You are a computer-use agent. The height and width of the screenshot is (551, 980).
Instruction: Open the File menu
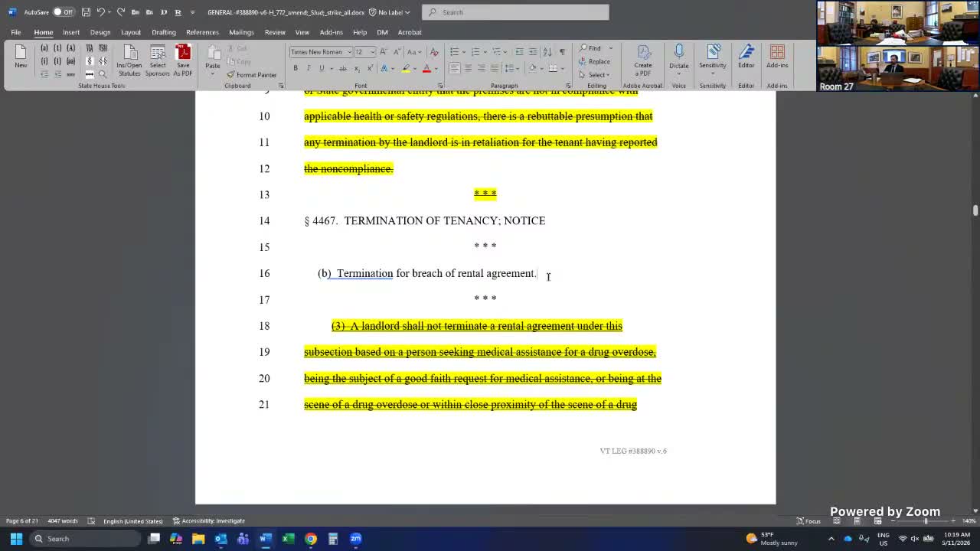tap(15, 32)
